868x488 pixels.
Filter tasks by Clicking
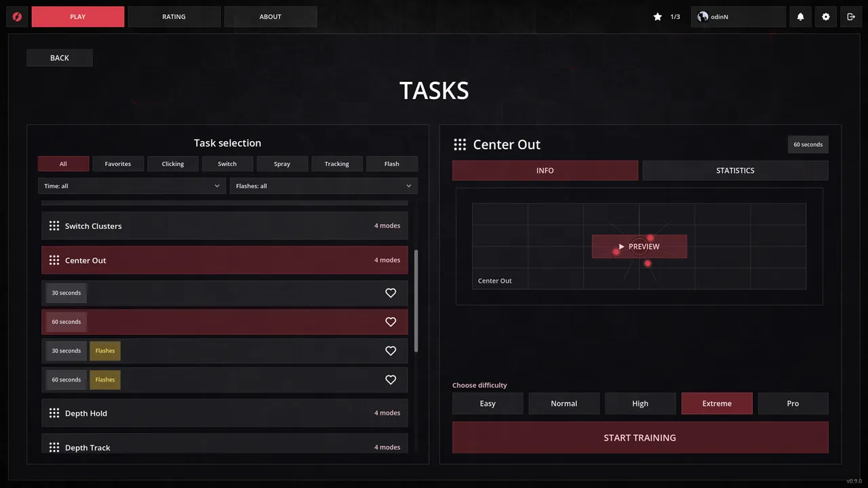coord(173,163)
